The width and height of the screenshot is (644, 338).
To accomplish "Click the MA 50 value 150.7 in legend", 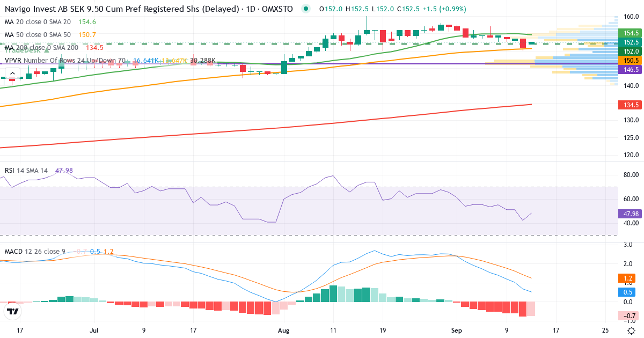I will point(87,34).
